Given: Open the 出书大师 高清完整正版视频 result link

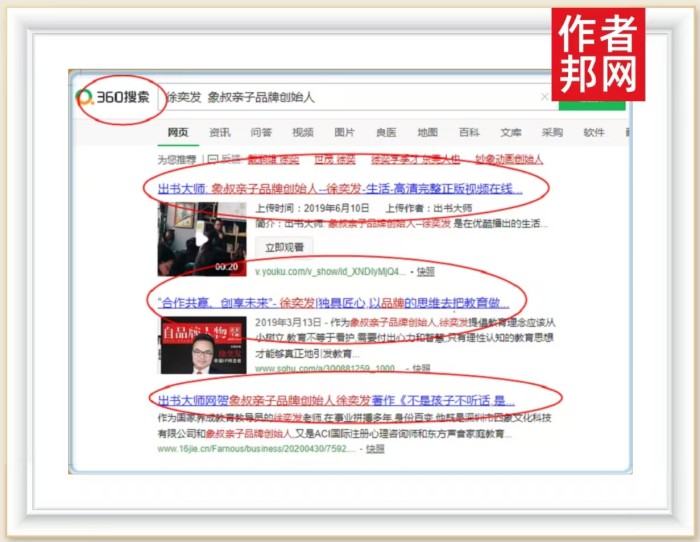Looking at the screenshot, I should (340, 188).
